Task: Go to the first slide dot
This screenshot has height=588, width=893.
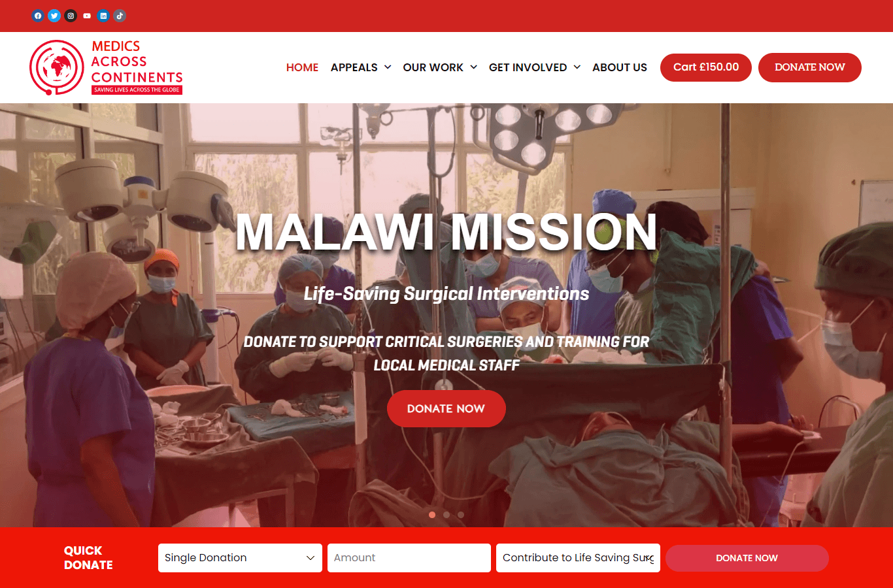Action: pyautogui.click(x=432, y=515)
